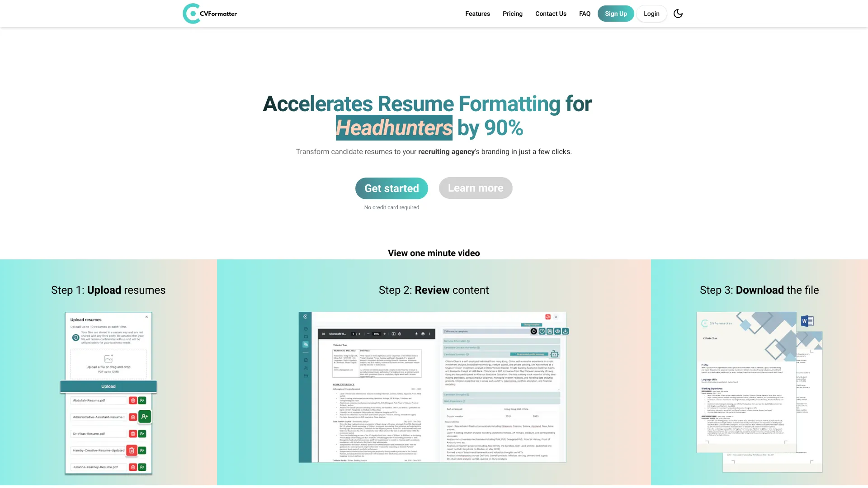
Task: Click the Contact Us nav link
Action: [x=551, y=13]
